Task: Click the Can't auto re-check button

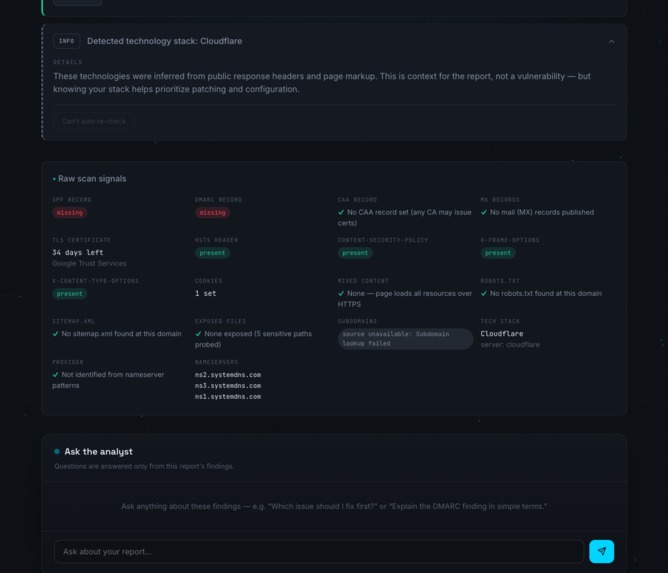Action: pyautogui.click(x=94, y=121)
